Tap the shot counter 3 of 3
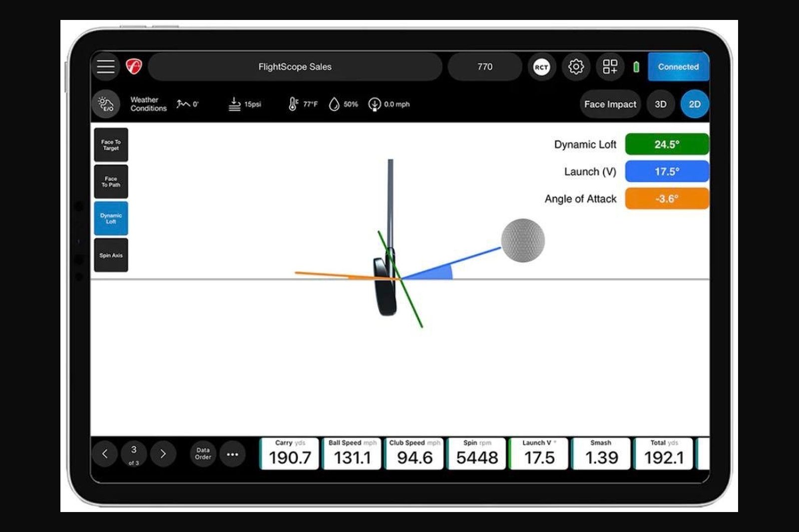Screen dimensions: 799x532 point(134,454)
